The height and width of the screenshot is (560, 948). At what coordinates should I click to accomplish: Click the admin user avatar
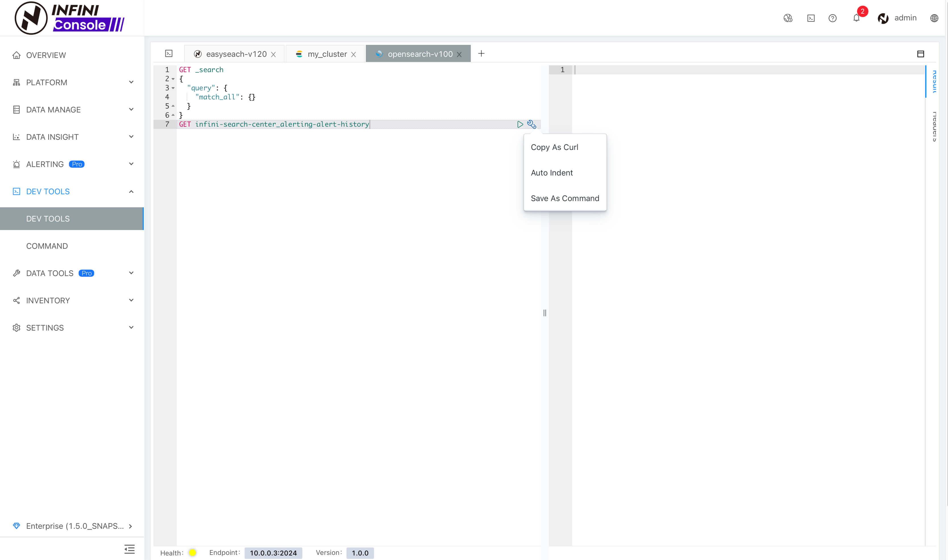(883, 18)
